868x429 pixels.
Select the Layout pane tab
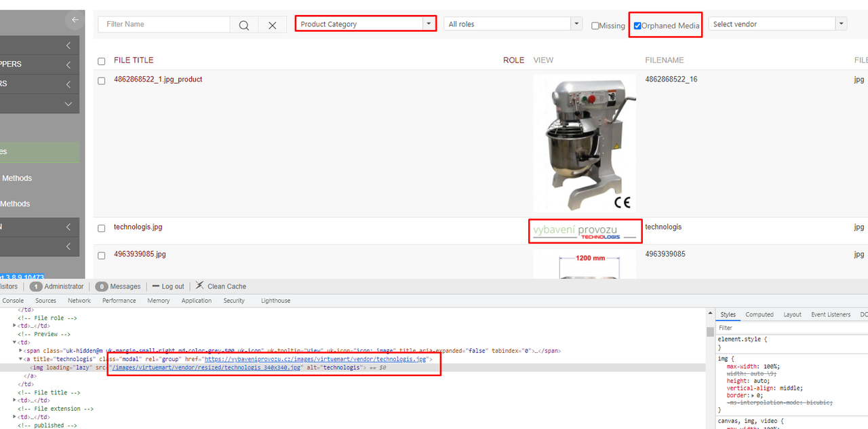coord(793,315)
